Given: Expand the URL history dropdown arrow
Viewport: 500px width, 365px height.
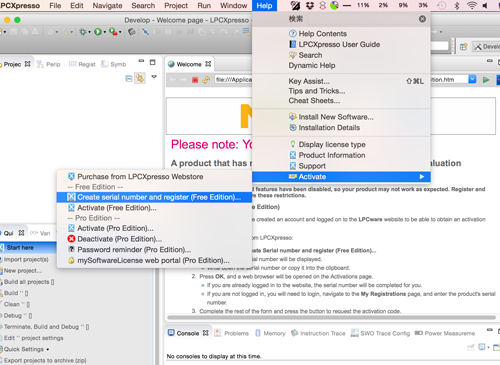Looking at the screenshot, I should point(472,79).
